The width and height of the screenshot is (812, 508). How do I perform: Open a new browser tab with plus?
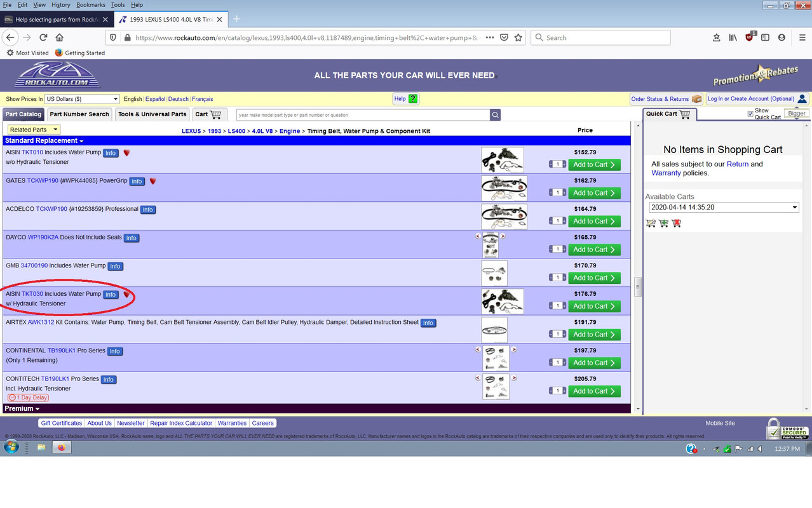click(236, 20)
